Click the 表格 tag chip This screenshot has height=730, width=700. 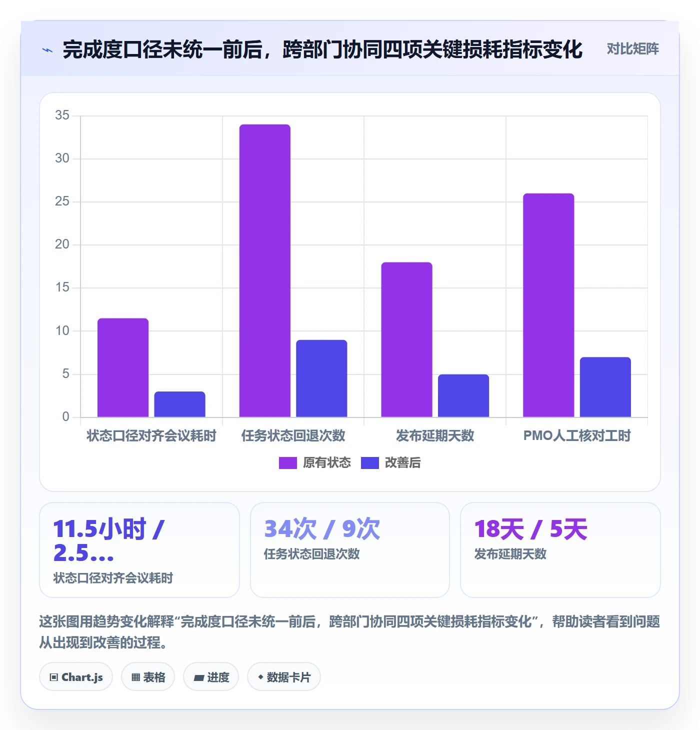[148, 677]
